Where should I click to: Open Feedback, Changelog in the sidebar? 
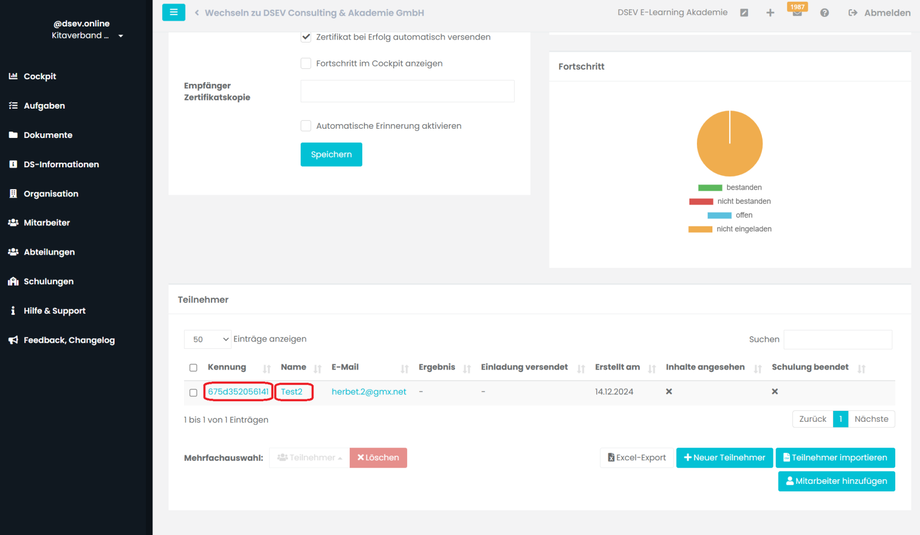tap(69, 340)
